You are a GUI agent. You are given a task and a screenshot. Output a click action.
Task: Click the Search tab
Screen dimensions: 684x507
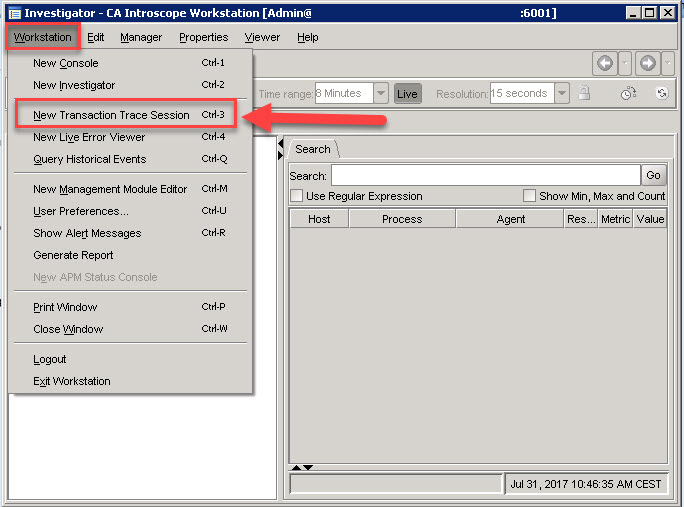(x=313, y=149)
